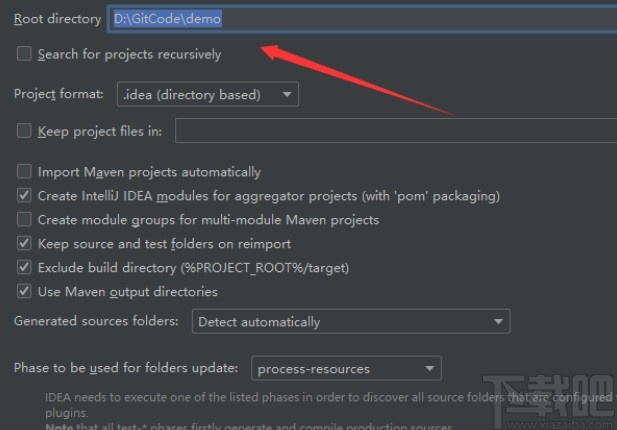Click the Generated sources folders label
Screen dimensions: 617x430
96,322
